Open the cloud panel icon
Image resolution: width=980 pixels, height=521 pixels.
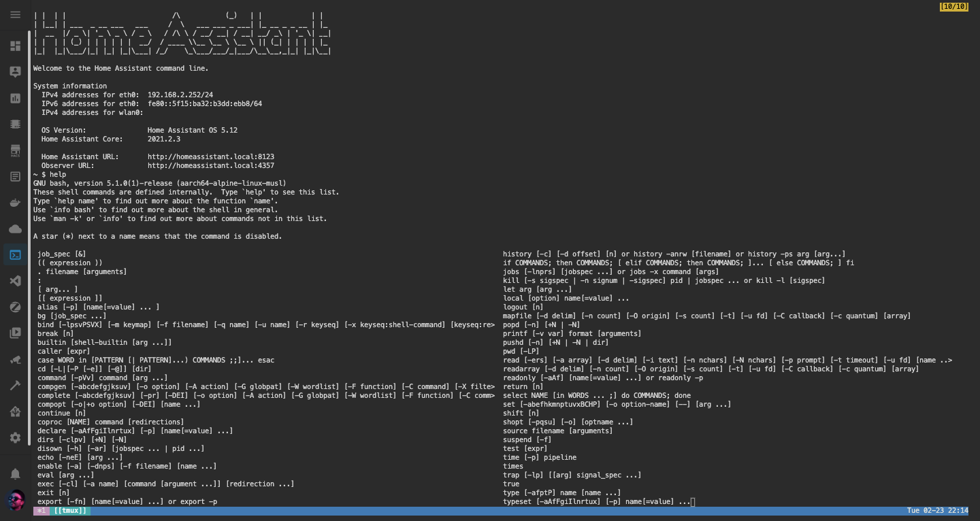(15, 229)
